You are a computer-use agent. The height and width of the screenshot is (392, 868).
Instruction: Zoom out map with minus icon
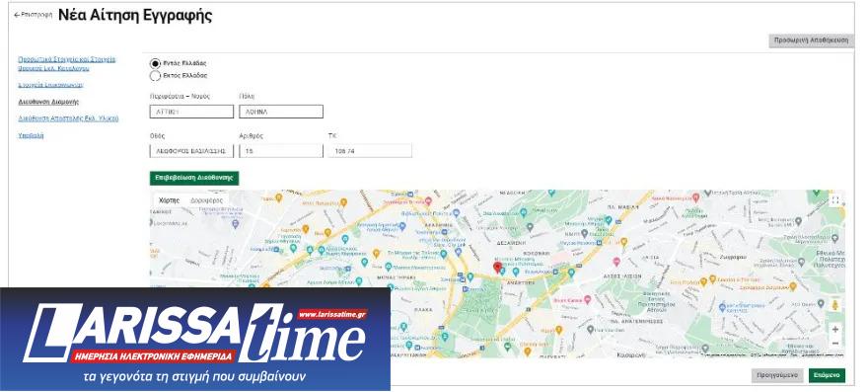coord(834,344)
